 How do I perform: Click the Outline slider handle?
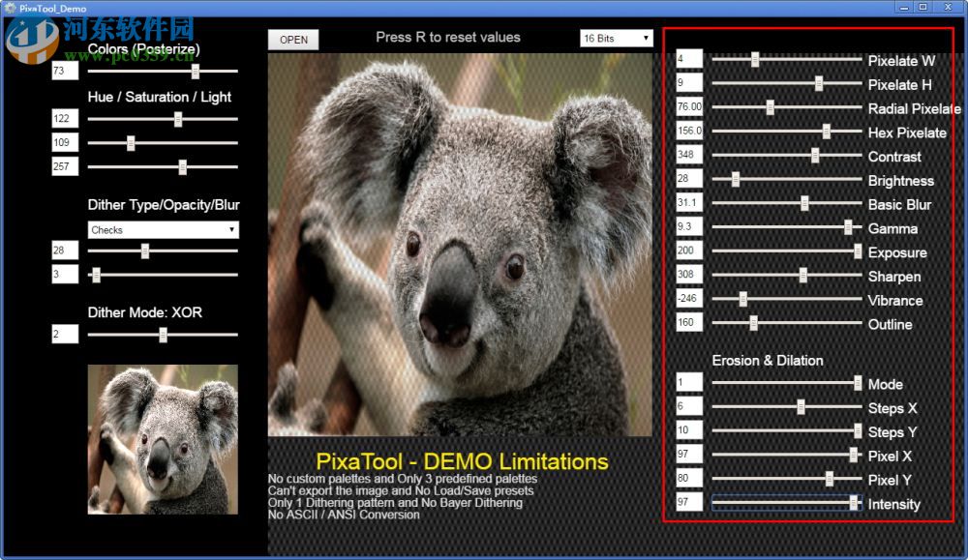point(751,324)
